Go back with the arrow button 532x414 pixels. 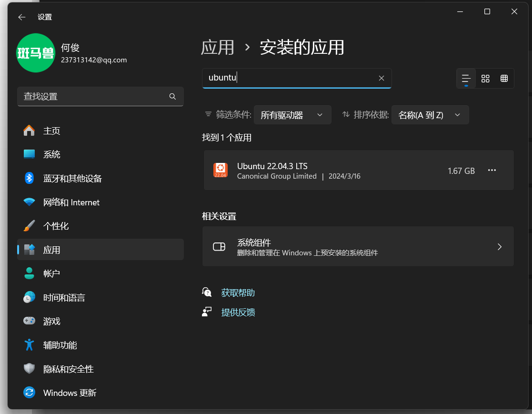click(22, 17)
